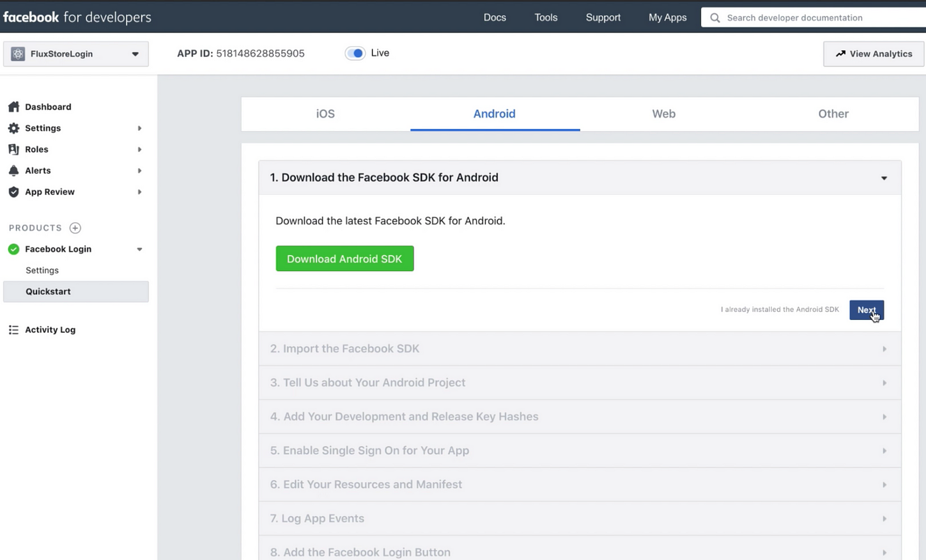
Task: Select the Android tab
Action: [495, 114]
